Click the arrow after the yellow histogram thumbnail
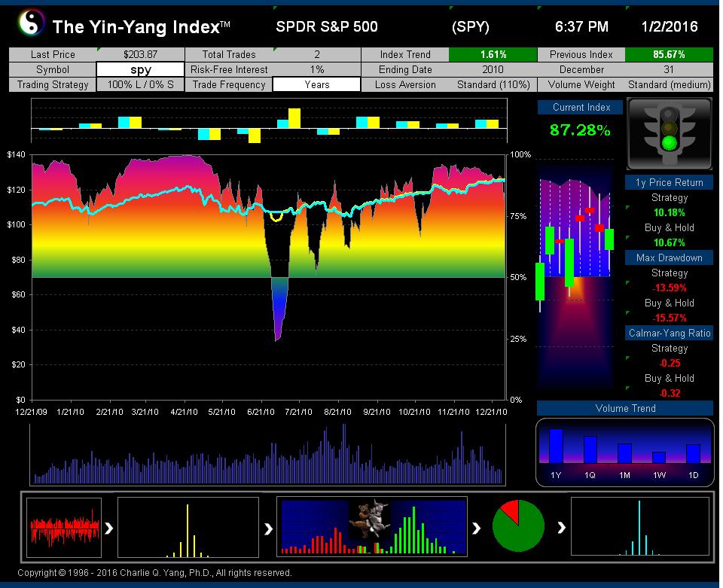The width and height of the screenshot is (723, 588). click(x=268, y=529)
